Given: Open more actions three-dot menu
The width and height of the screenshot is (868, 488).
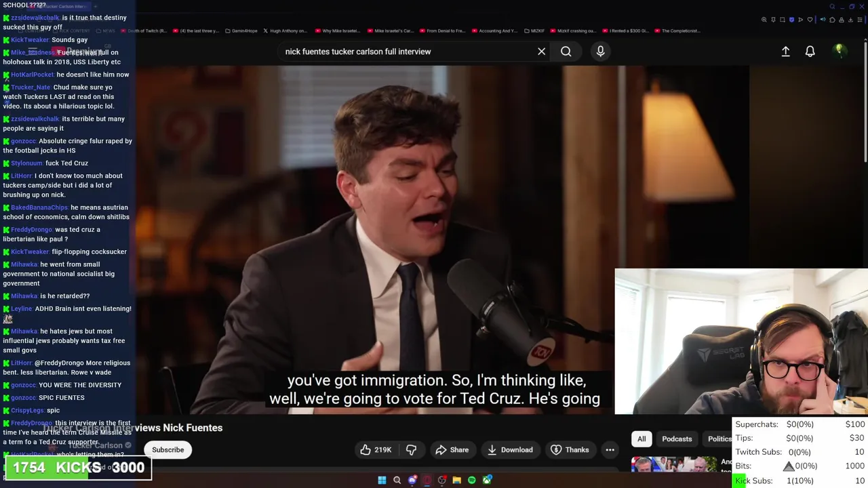Looking at the screenshot, I should click(610, 449).
